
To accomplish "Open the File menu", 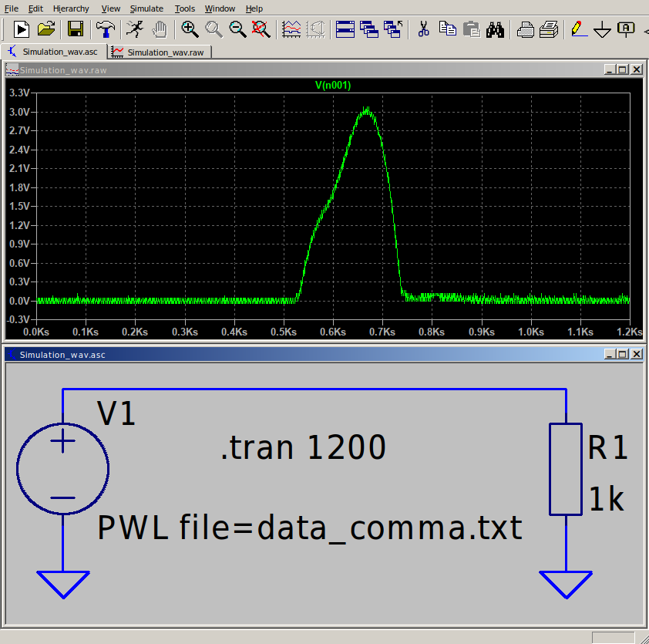I will point(12,8).
